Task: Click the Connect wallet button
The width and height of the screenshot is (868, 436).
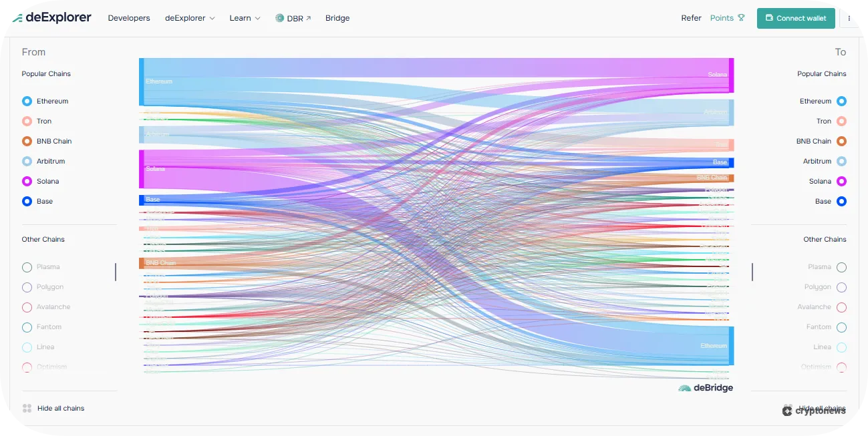Action: pyautogui.click(x=796, y=18)
